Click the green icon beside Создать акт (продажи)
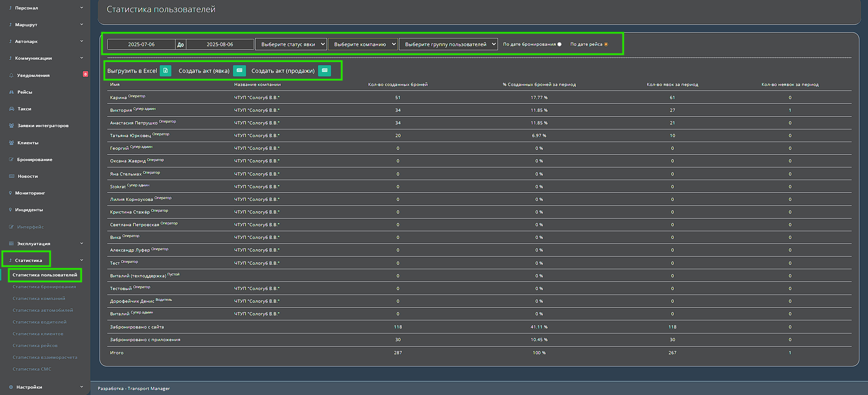The width and height of the screenshot is (868, 395). 324,71
